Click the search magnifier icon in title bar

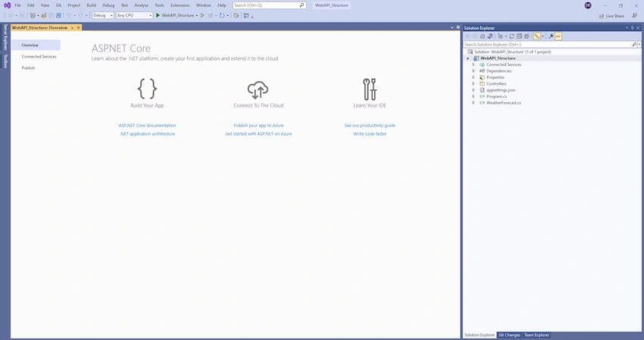tap(302, 5)
